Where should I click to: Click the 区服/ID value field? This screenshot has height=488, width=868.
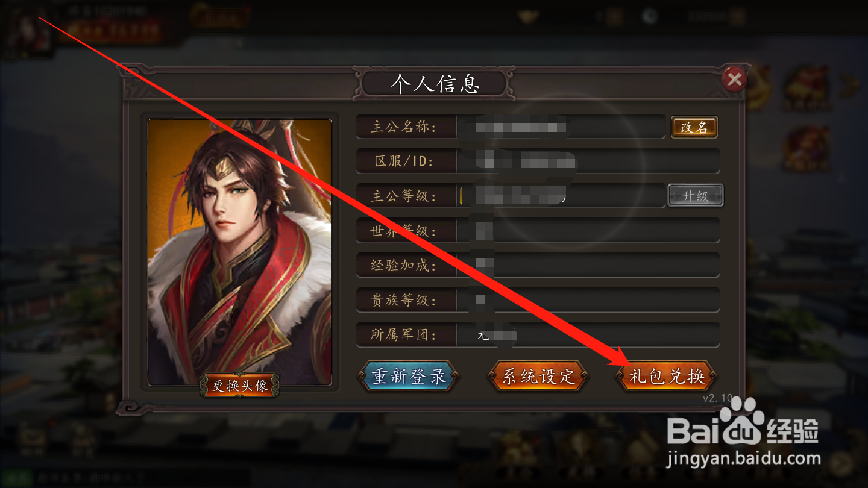point(588,161)
